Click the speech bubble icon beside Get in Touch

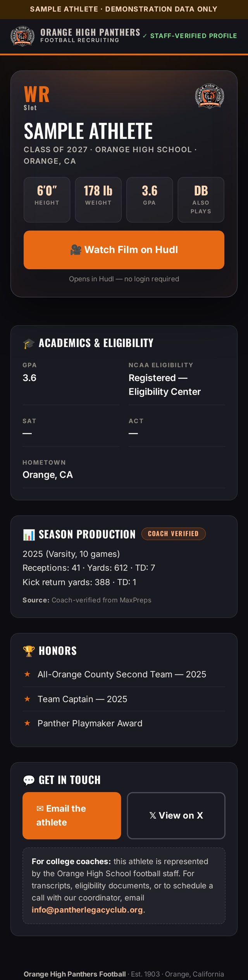(x=29, y=780)
